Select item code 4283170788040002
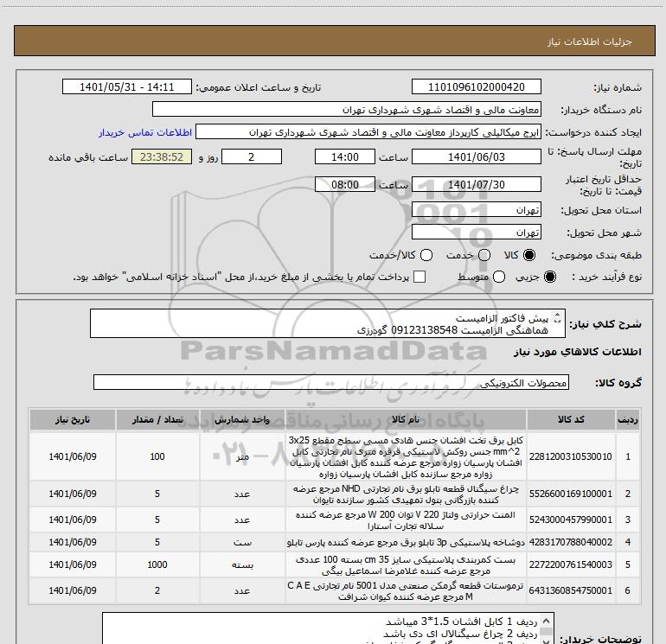666x644 pixels. point(571,542)
